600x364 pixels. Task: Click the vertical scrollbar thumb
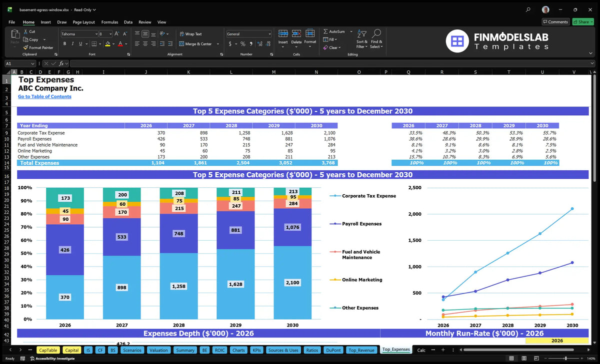pyautogui.click(x=594, y=128)
